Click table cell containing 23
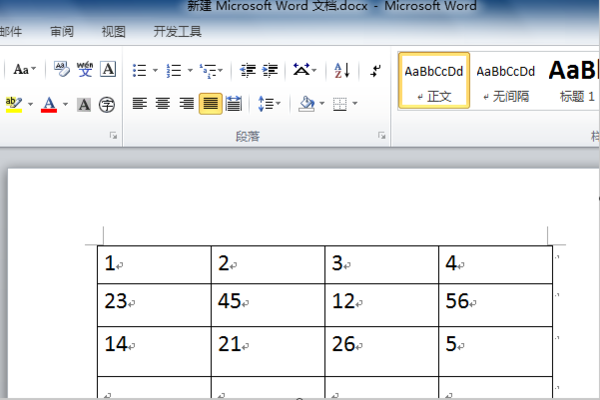 154,305
